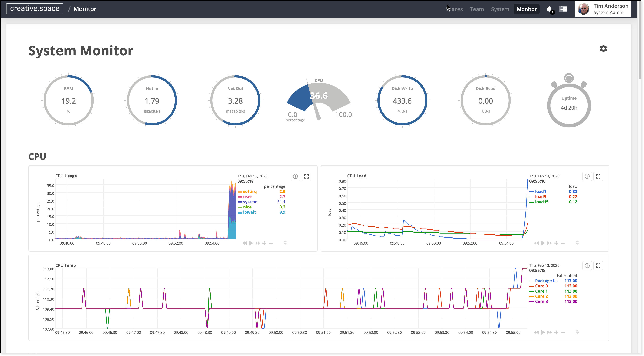Open the System Monitor settings gear
Viewport: 644px width, 356px height.
[x=603, y=49]
